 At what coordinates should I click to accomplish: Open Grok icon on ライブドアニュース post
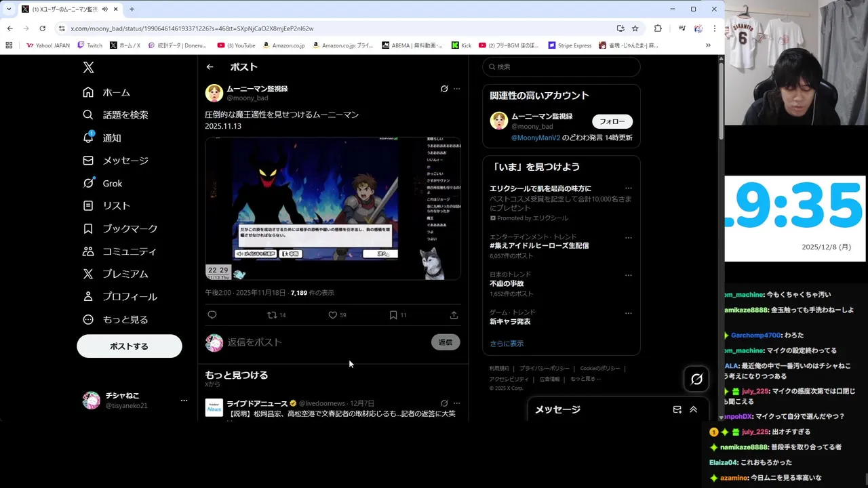tap(444, 403)
